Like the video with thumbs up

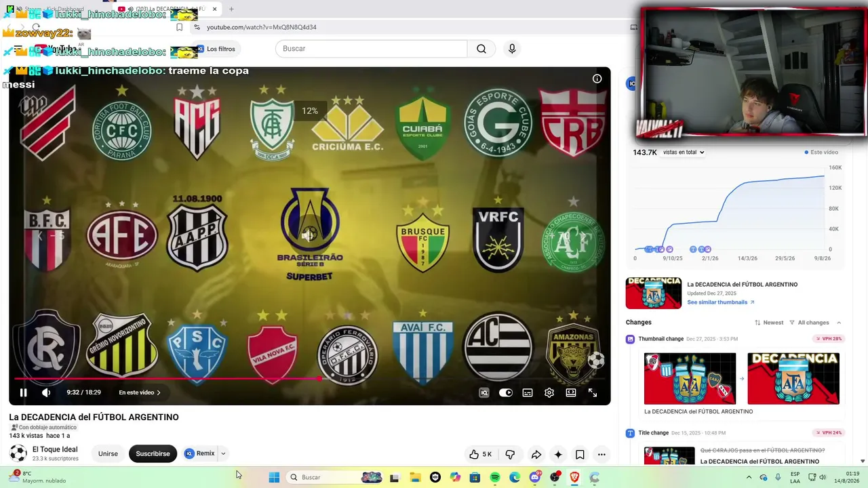[x=480, y=454]
